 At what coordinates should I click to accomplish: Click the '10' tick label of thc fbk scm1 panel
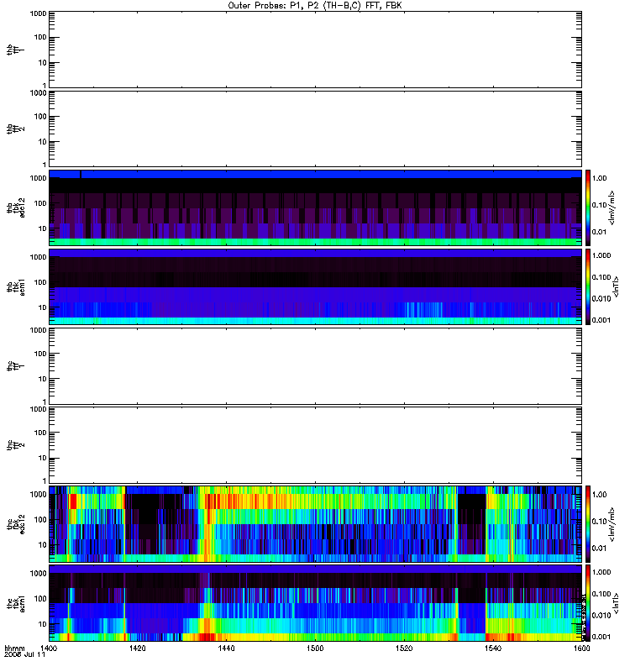(43, 624)
